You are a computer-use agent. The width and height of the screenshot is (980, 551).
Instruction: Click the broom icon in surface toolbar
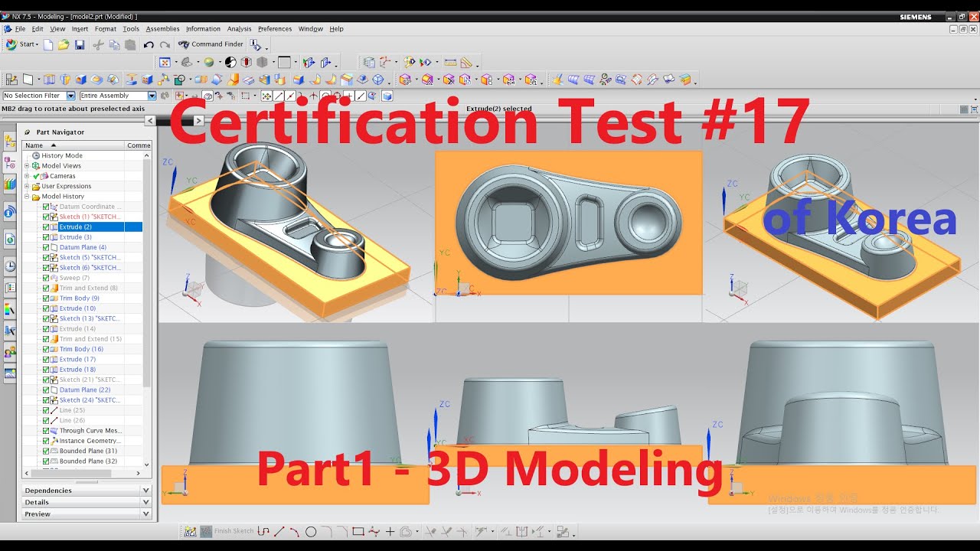557,80
